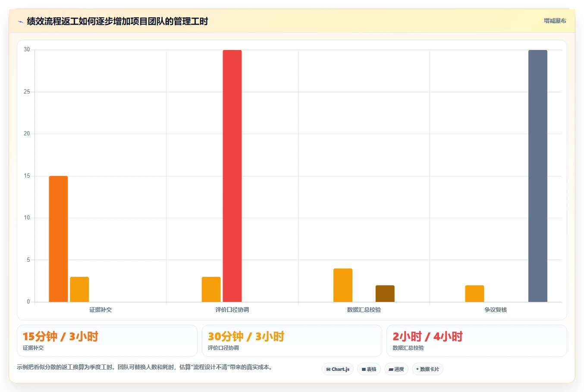Click the 评价口径协调 caption under 30分钟 card
The height and width of the screenshot is (392, 584).
tap(223, 348)
